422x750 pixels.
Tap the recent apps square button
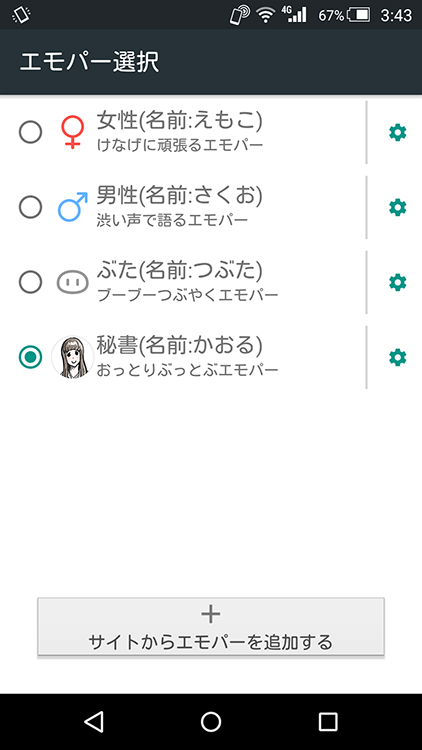click(328, 721)
